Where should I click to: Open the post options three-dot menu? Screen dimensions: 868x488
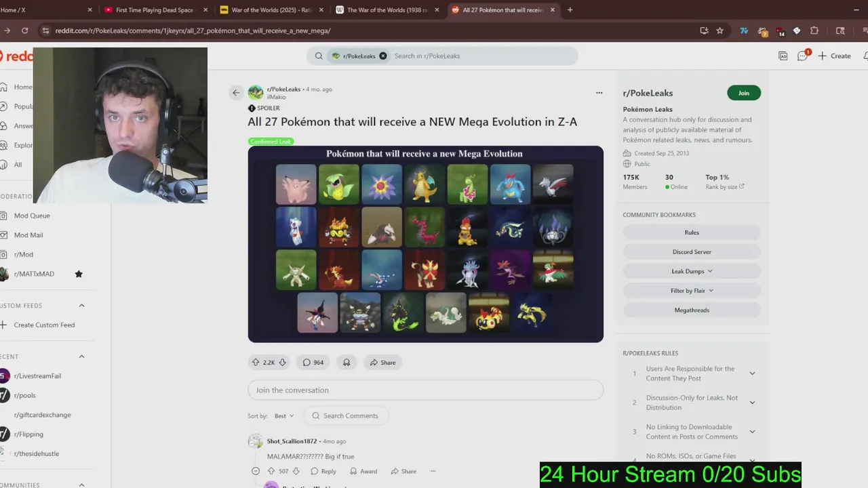click(599, 93)
